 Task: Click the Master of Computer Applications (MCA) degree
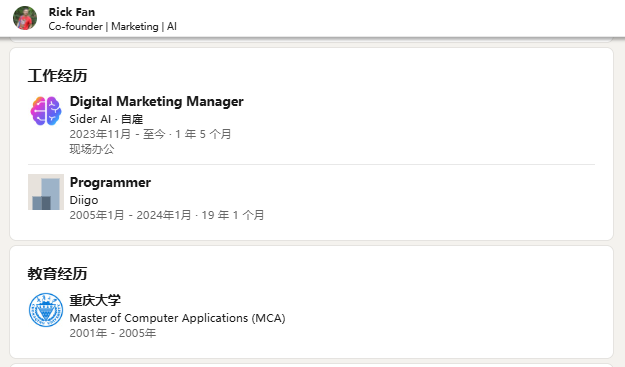click(x=177, y=318)
